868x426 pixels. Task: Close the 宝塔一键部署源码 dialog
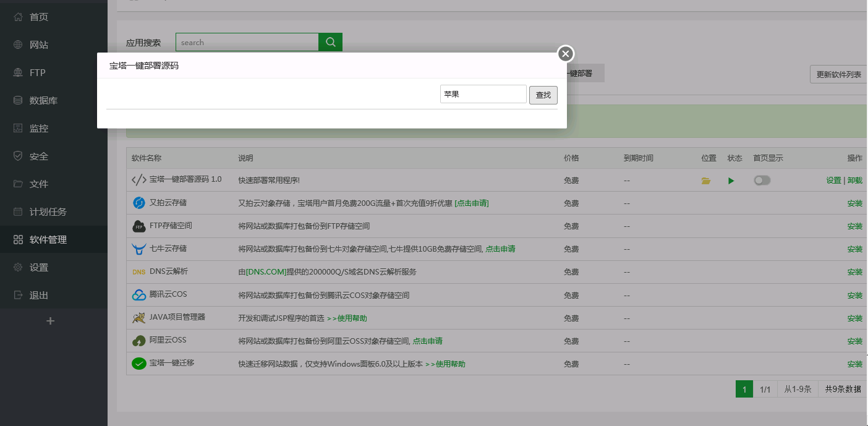(566, 54)
